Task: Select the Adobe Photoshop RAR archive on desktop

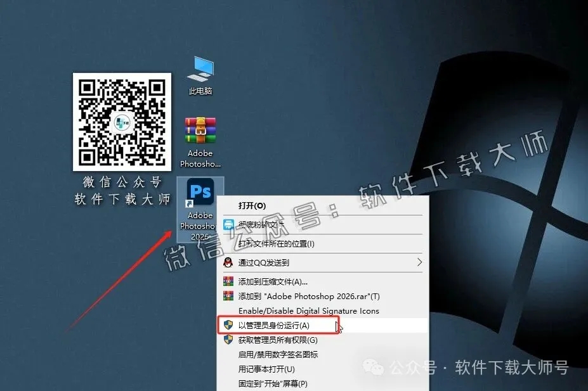Action: (200, 130)
